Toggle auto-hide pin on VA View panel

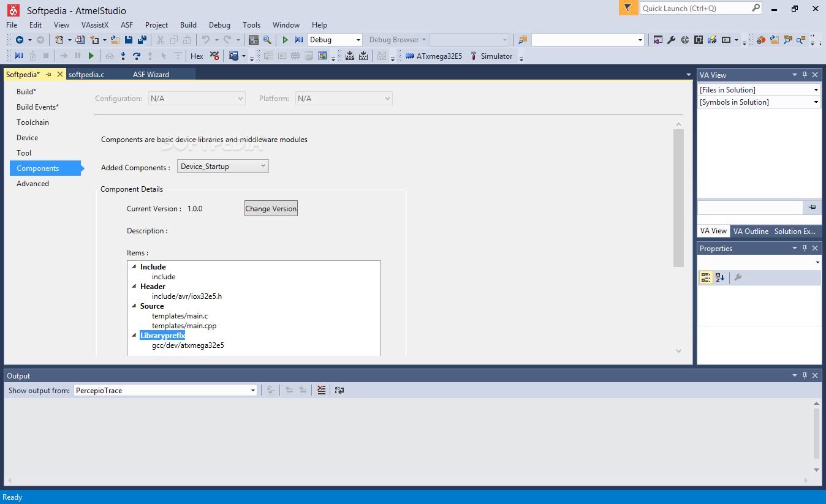[805, 75]
